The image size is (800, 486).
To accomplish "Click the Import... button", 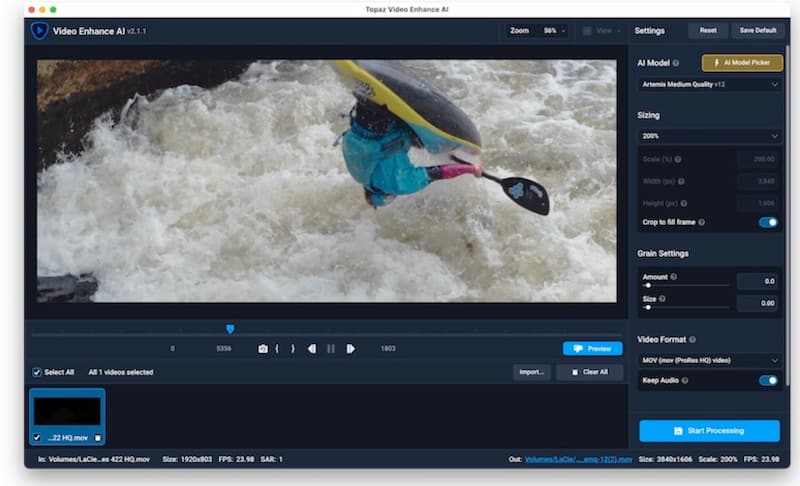I will pyautogui.click(x=530, y=372).
